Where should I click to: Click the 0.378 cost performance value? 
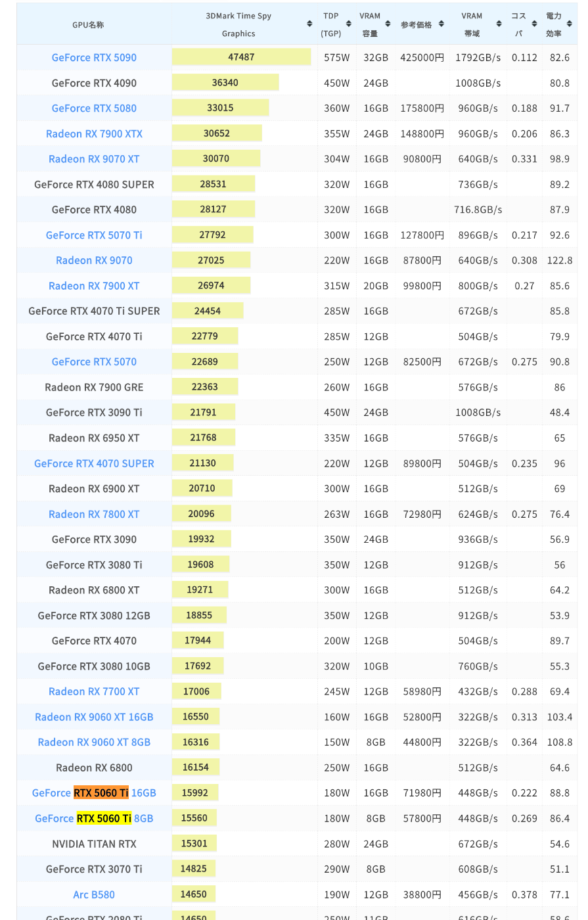point(524,894)
